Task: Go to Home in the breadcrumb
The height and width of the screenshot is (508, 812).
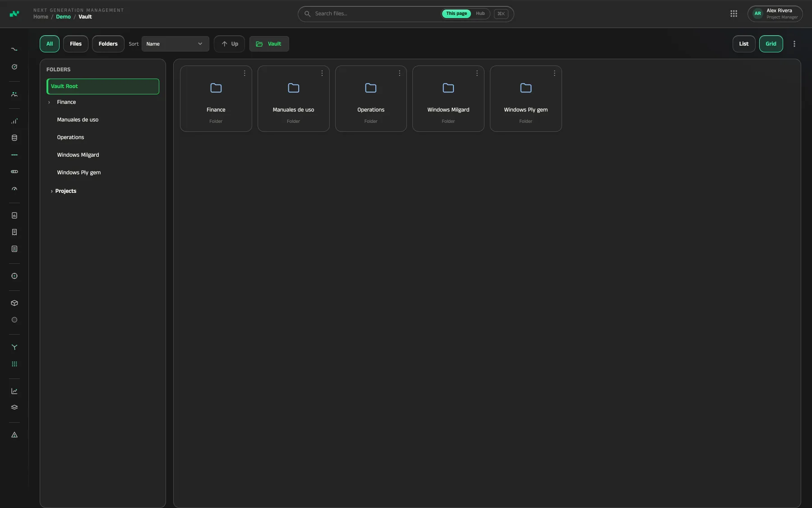Action: click(x=41, y=17)
